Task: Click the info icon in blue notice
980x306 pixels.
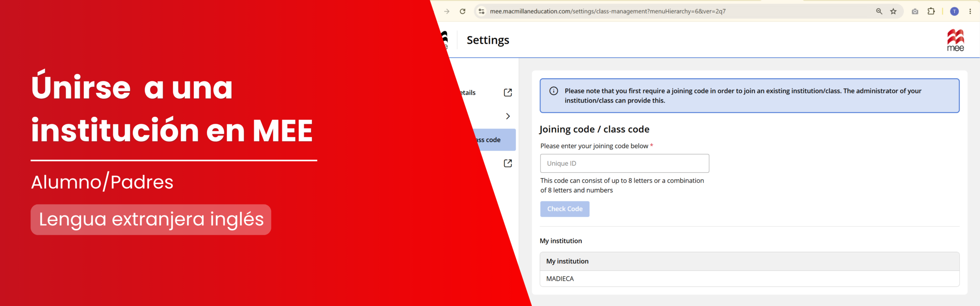Action: 554,91
